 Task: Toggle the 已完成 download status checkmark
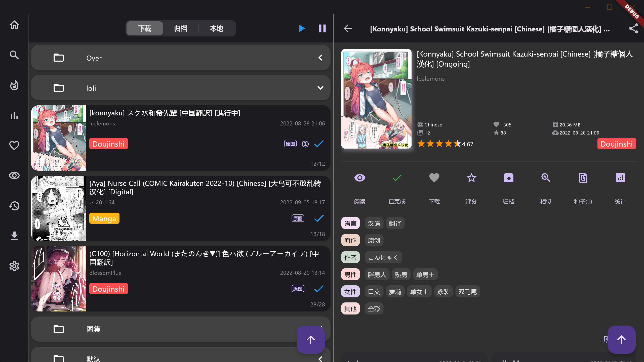pyautogui.click(x=397, y=178)
